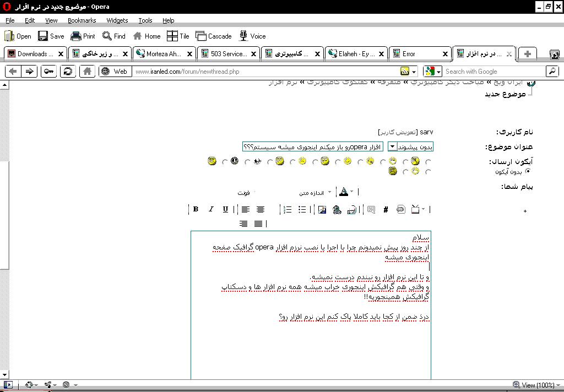Choose the first radio in second emoticon row
564x392 pixels.
click(428, 172)
